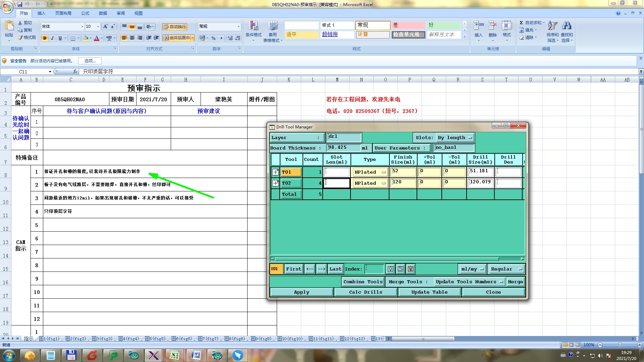Click the Conditional Formatting (条件格式) icon
This screenshot has width=644, height=362.
pyautogui.click(x=253, y=26)
